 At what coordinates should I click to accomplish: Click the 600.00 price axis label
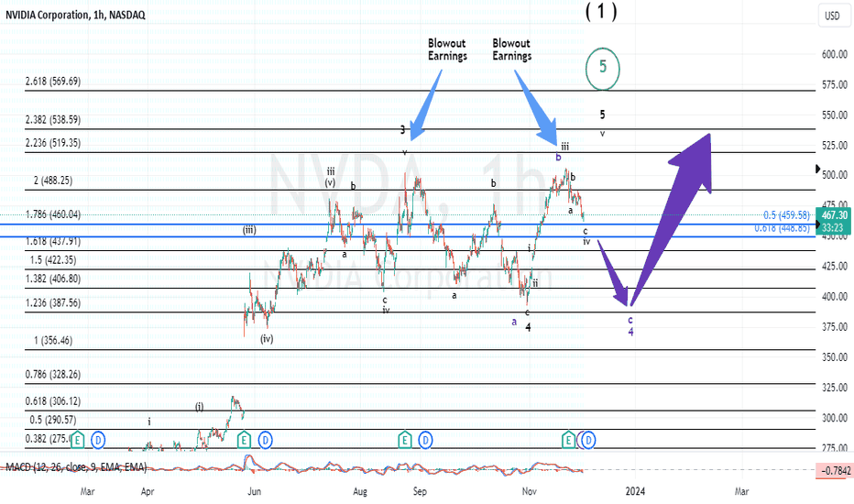pos(835,54)
